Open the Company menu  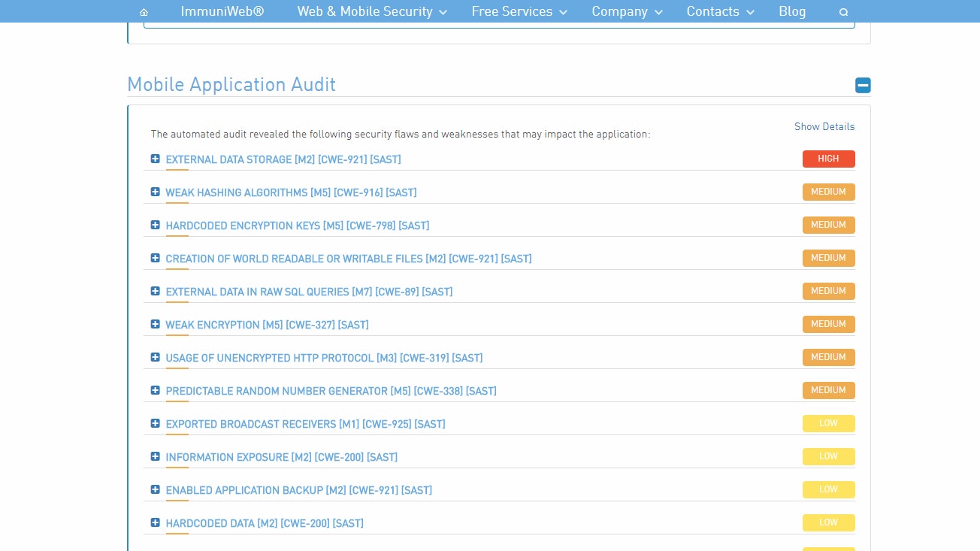[619, 11]
